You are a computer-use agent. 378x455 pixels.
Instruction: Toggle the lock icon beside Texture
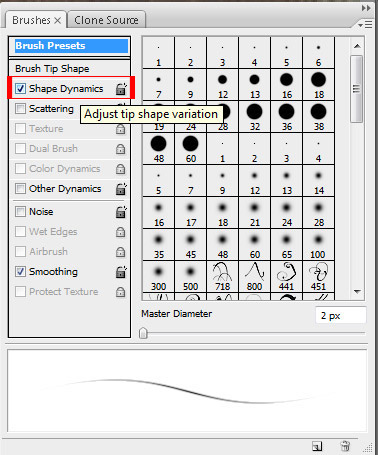point(120,129)
